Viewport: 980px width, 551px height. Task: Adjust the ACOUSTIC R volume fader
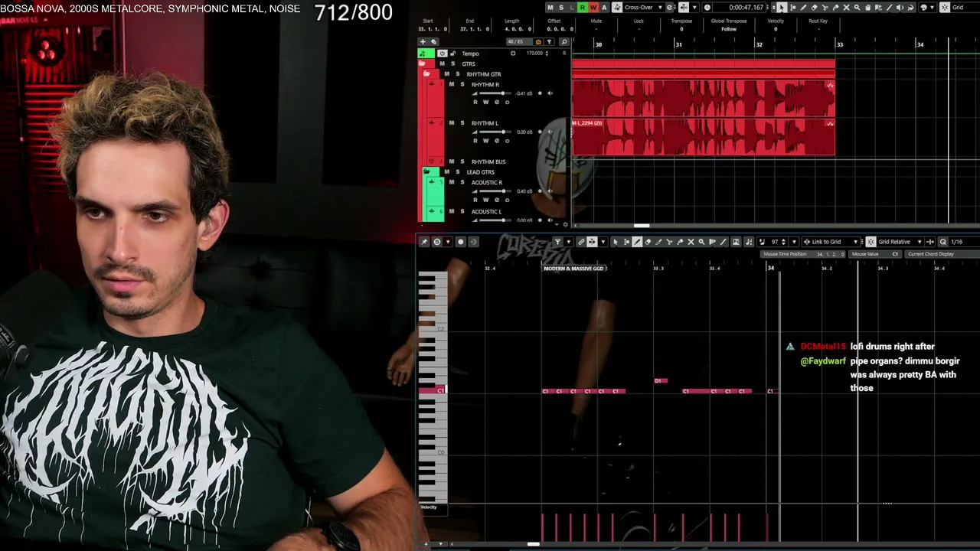pos(502,191)
